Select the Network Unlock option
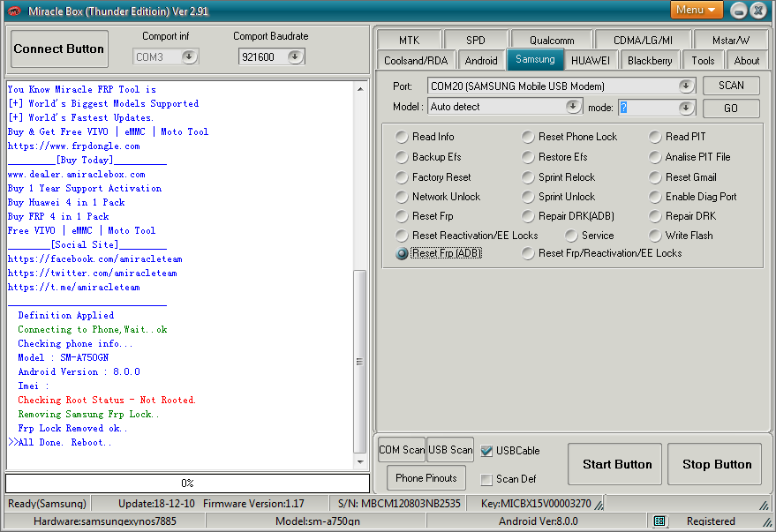The height and width of the screenshot is (532, 776). pyautogui.click(x=402, y=196)
